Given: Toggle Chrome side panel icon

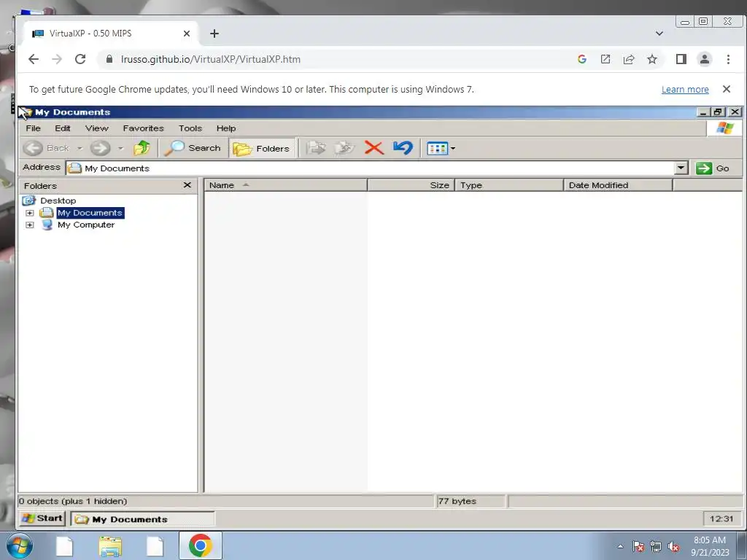Looking at the screenshot, I should click(x=681, y=59).
